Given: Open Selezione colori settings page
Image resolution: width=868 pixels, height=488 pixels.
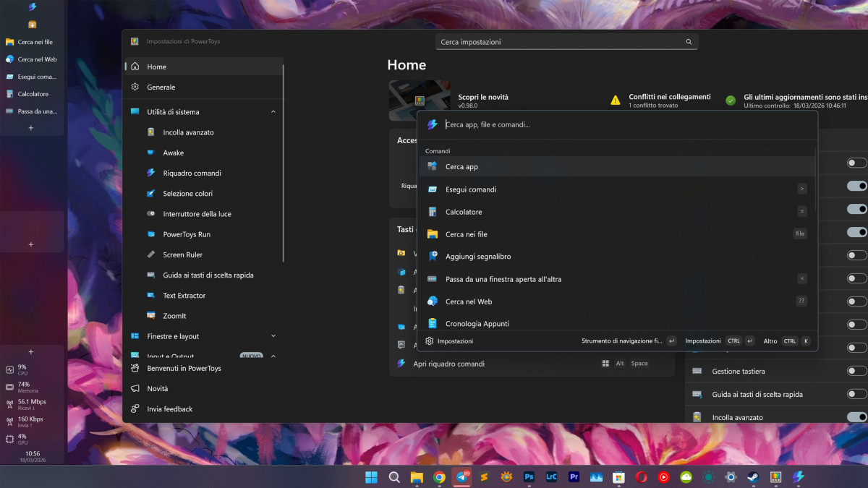Looking at the screenshot, I should 187,194.
